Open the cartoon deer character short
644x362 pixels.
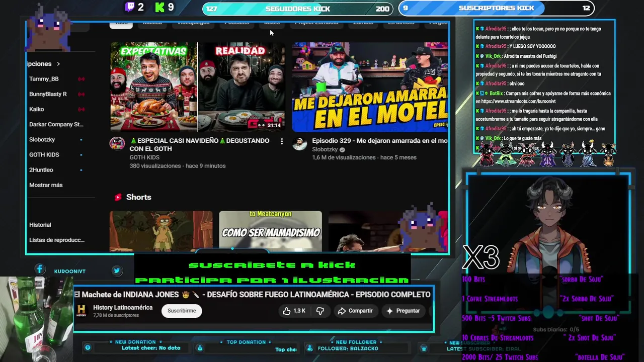point(161,231)
